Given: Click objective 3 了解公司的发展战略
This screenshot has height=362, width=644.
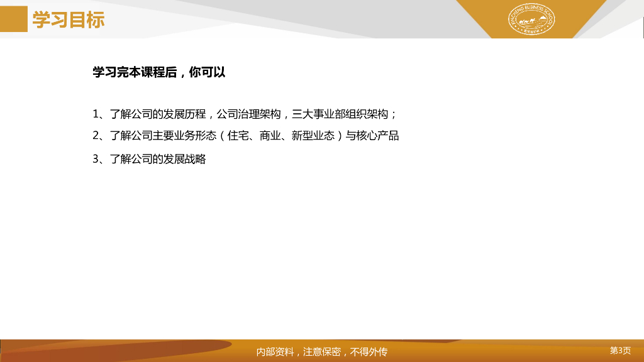Looking at the screenshot, I should point(149,159).
